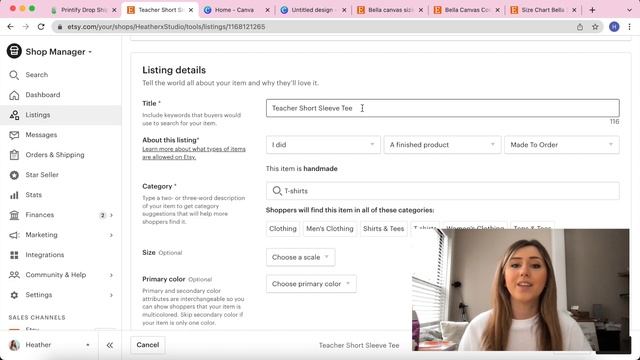Switch to Bella canvas size tab
This screenshot has width=640, height=360.
[x=390, y=10]
